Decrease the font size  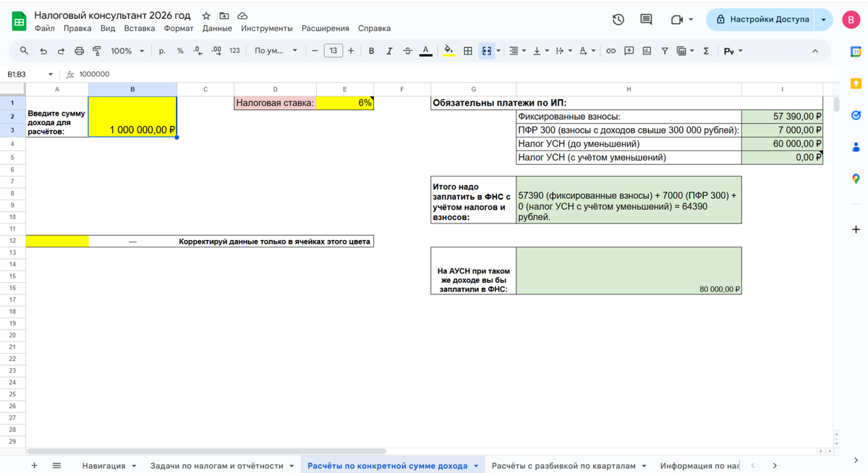click(315, 51)
